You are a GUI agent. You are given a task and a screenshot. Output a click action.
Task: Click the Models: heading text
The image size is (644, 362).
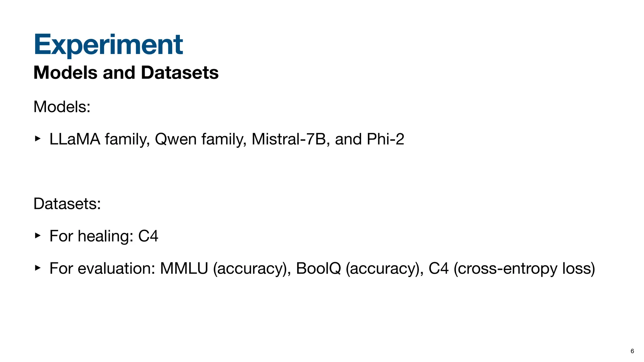(62, 107)
